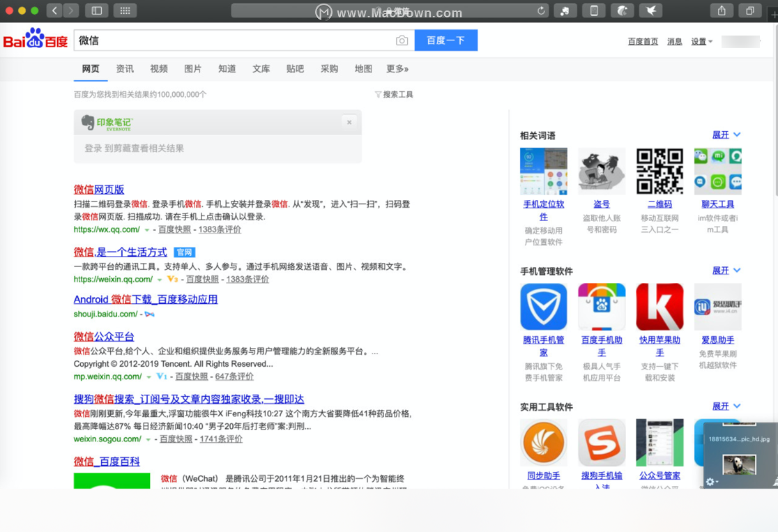Click the Evernote elephant logo
Image resolution: width=778 pixels, height=532 pixels.
coord(88,122)
